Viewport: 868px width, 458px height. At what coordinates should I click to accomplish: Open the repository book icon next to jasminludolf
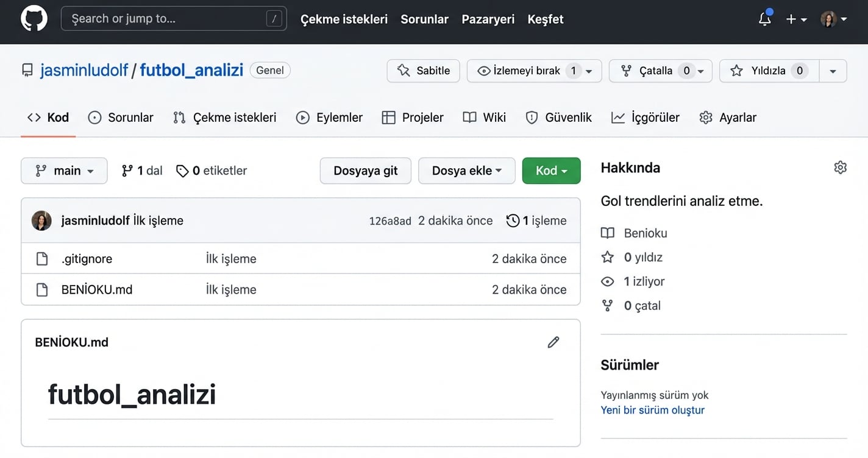click(x=27, y=69)
